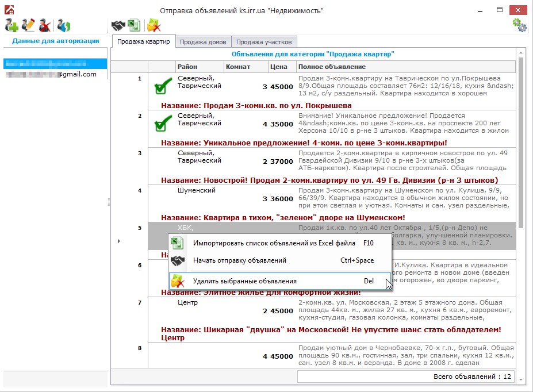Screen dimensions: 533x392
Task: Click the add account icon in toolbar
Action: (x=11, y=25)
